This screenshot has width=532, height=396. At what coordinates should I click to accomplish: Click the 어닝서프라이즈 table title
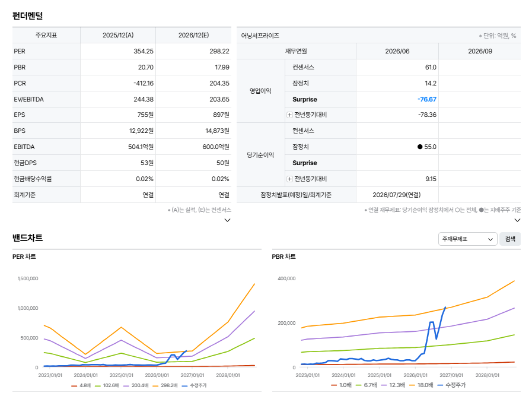[260, 36]
